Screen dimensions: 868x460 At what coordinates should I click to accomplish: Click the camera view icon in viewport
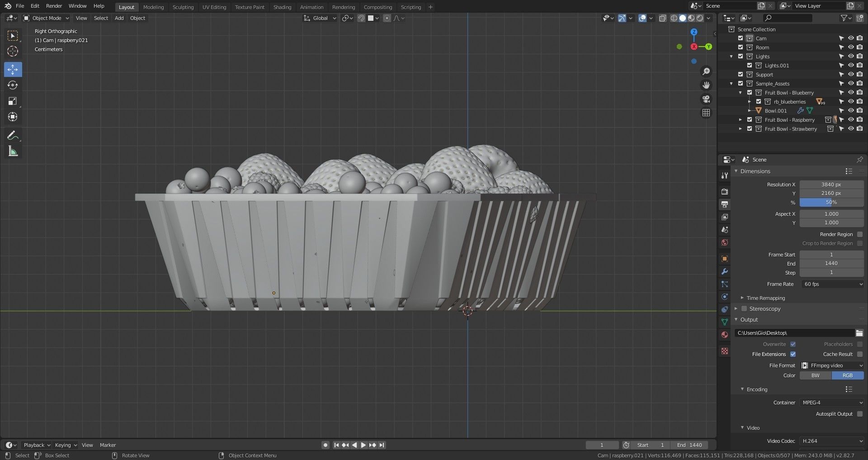click(x=706, y=99)
